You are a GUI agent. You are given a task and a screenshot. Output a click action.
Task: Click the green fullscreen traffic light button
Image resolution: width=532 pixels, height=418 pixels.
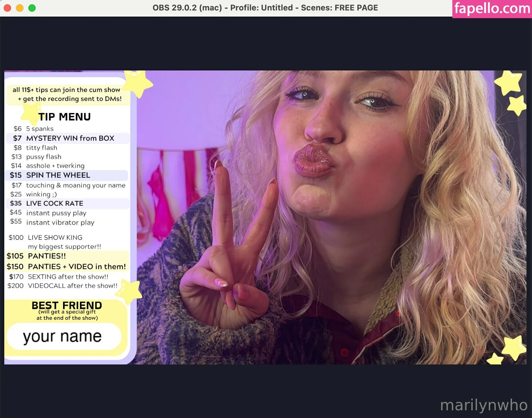pyautogui.click(x=32, y=8)
